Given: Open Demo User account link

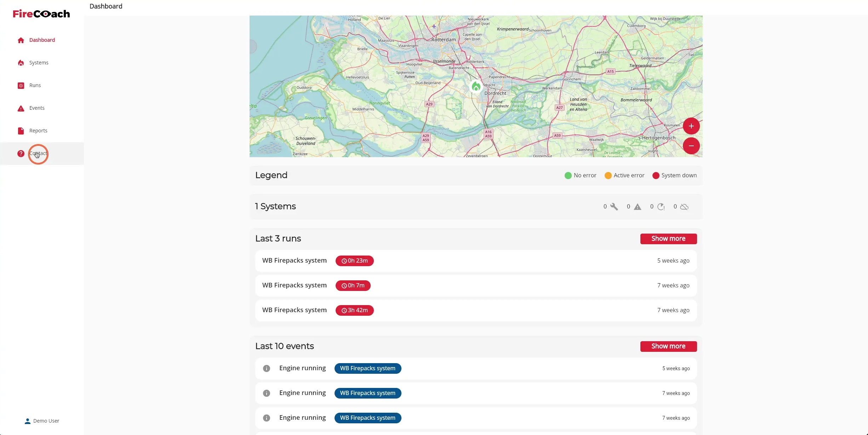Looking at the screenshot, I should click(42, 421).
